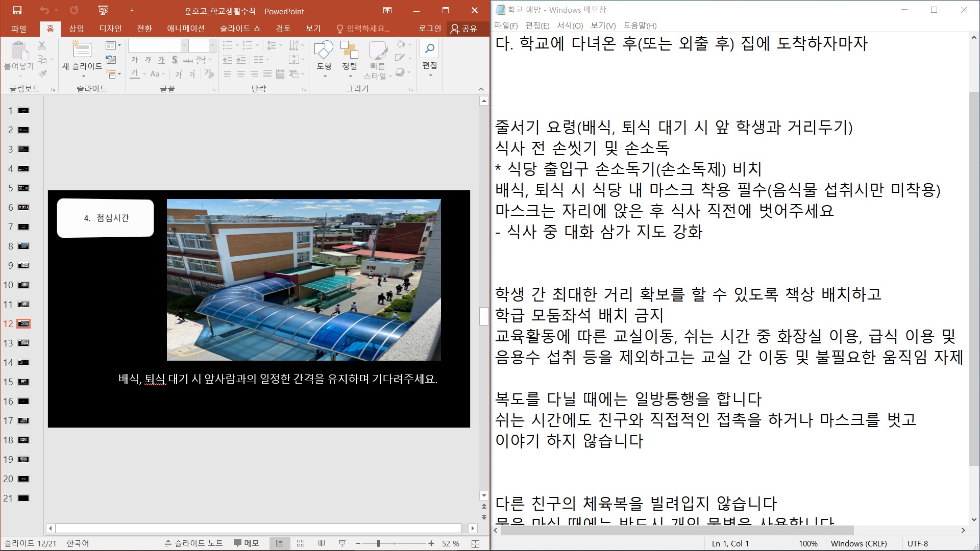Expand the slide layout dropdown
Image resolution: width=980 pixels, height=551 pixels.
click(113, 45)
